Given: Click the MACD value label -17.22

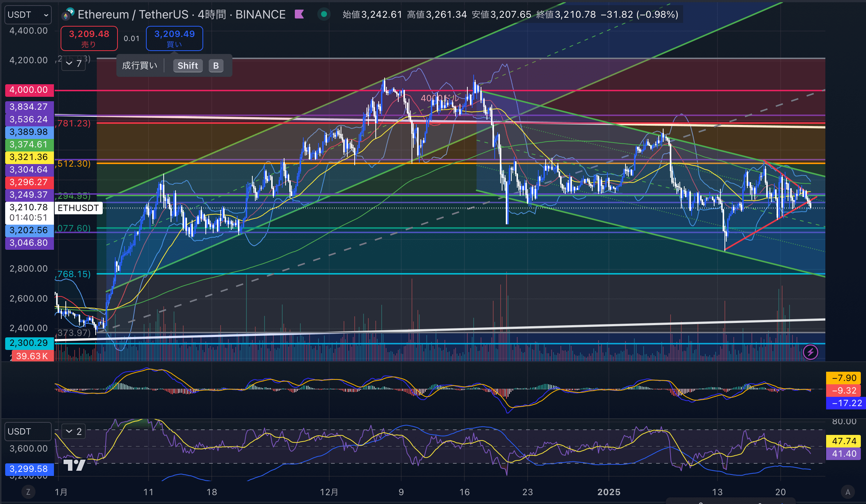Looking at the screenshot, I should tap(846, 403).
